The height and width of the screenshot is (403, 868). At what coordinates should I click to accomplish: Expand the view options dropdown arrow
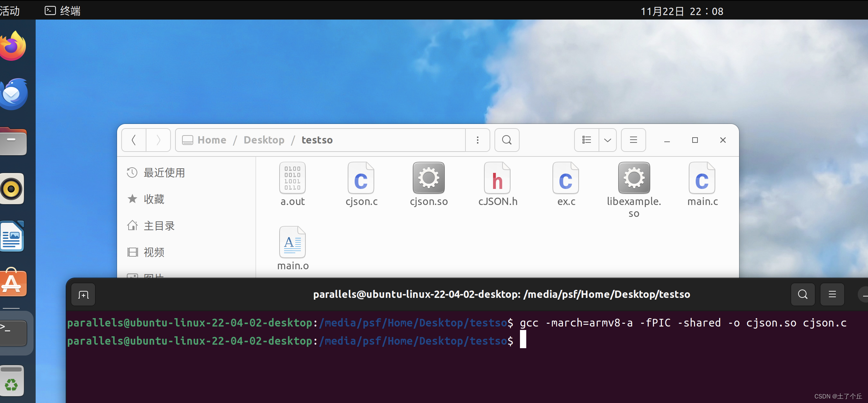[x=608, y=140]
